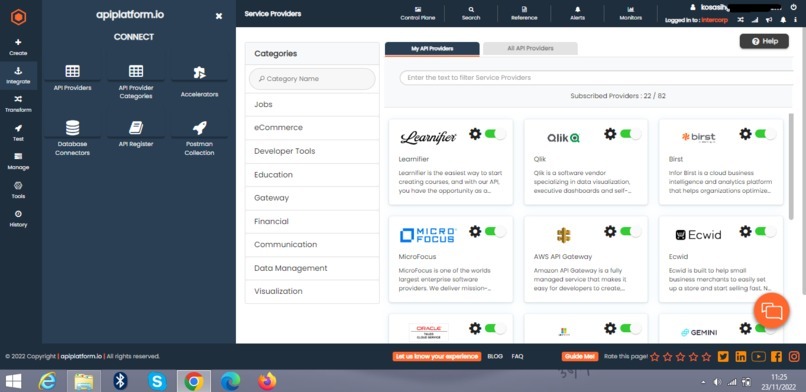The width and height of the screenshot is (806, 392).
Task: Open AWS API Gateway settings gear
Action: (x=610, y=231)
